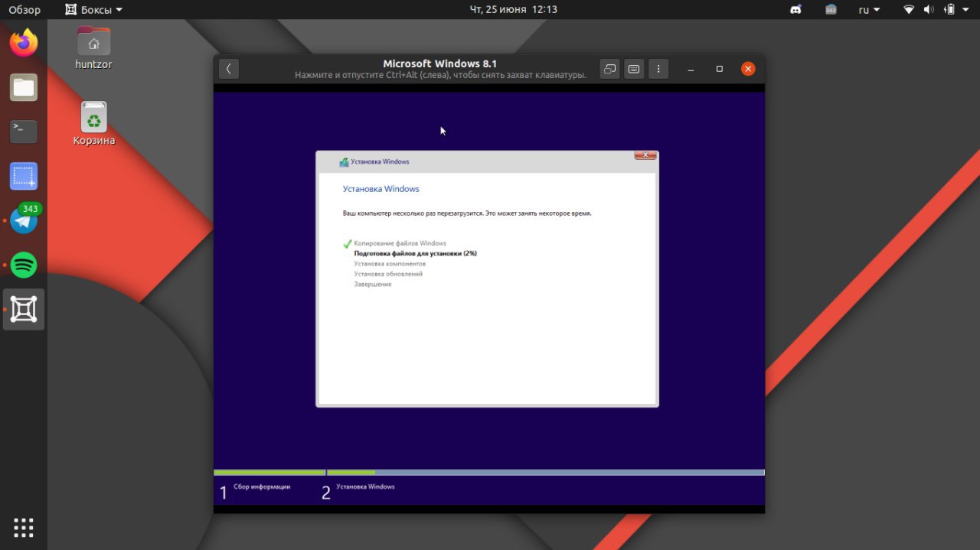Screen dimensions: 980x550
Task: Click the Установка обновлений step
Action: [x=388, y=274]
